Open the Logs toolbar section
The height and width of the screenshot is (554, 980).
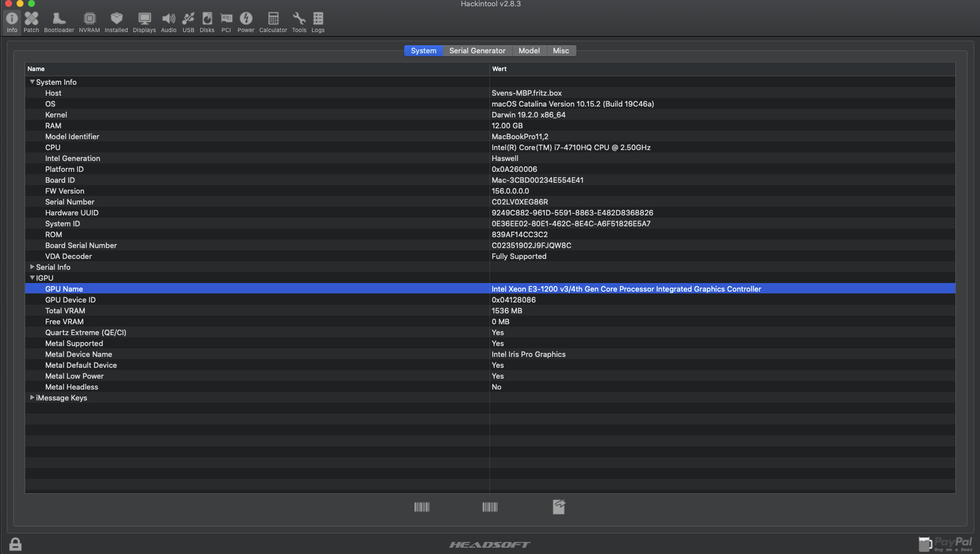coord(318,22)
